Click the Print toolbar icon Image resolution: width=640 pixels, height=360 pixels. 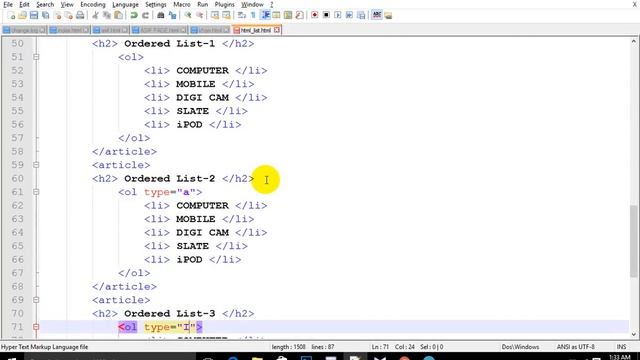(80, 16)
